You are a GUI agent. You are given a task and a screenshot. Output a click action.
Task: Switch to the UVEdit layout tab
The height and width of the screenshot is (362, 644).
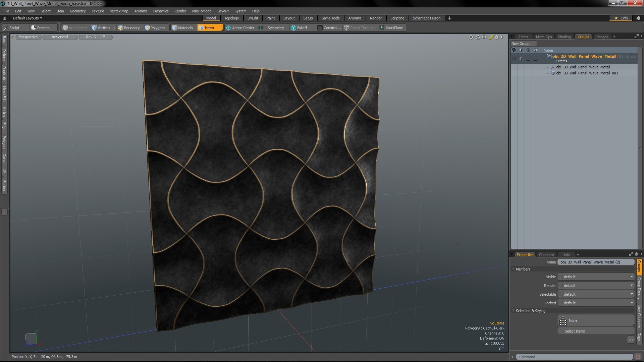pyautogui.click(x=253, y=18)
